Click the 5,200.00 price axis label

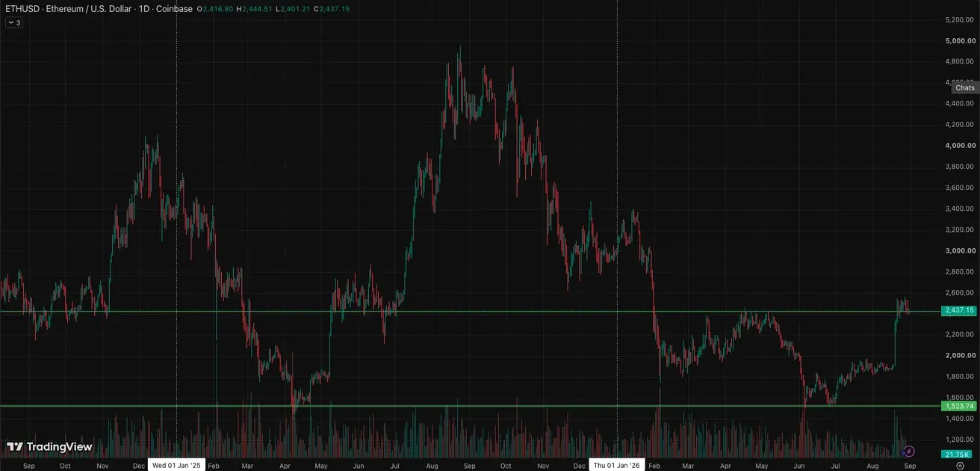click(x=960, y=19)
